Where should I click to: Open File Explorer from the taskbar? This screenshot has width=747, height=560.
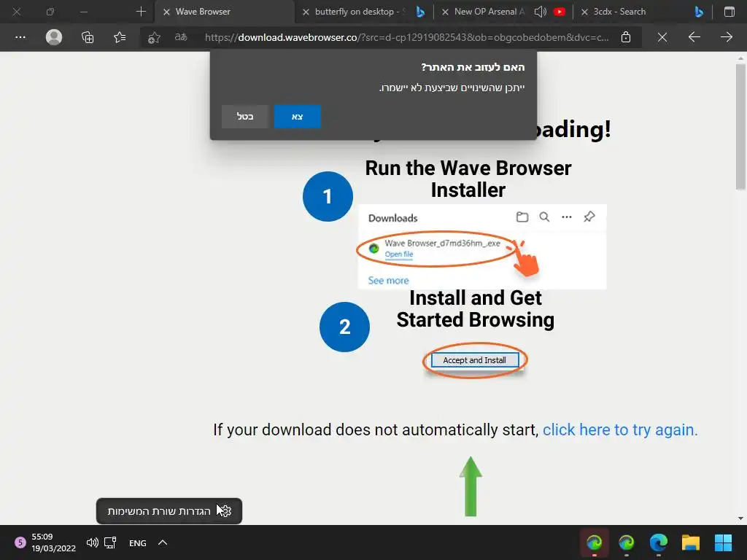point(691,542)
